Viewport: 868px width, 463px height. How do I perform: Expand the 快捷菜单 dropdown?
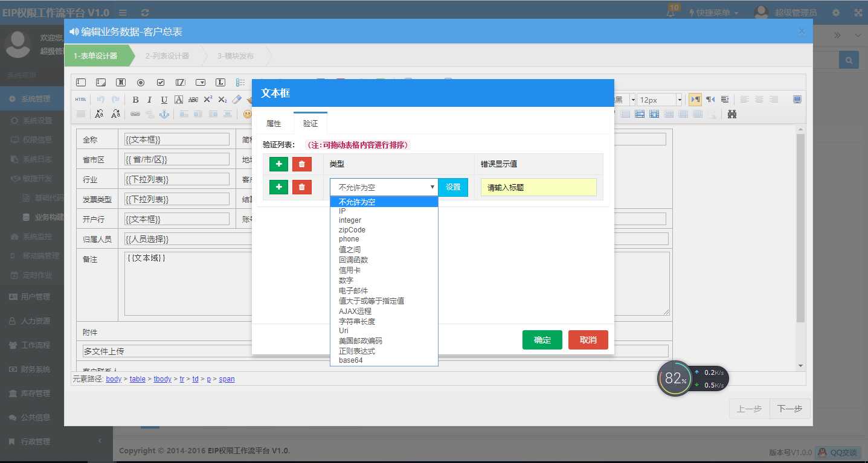713,12
